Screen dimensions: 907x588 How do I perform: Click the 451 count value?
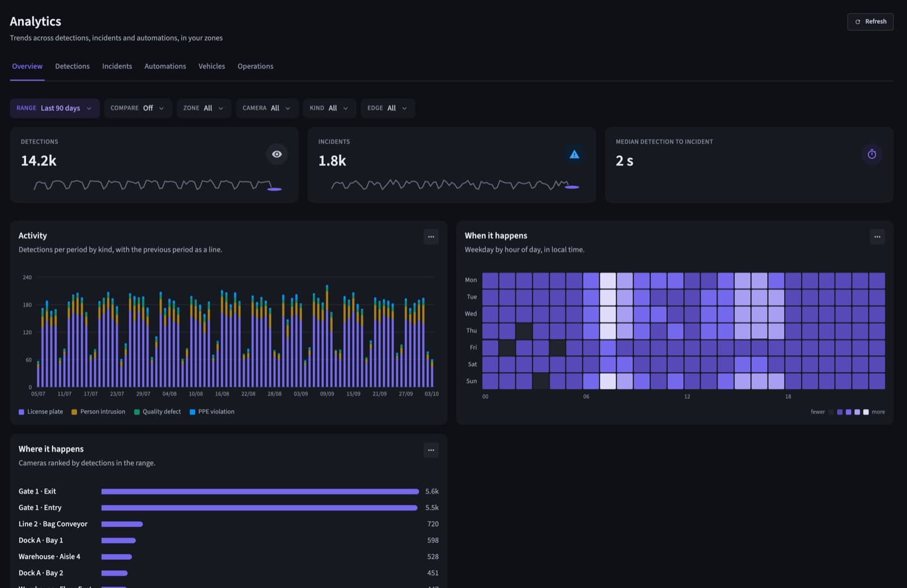click(433, 573)
